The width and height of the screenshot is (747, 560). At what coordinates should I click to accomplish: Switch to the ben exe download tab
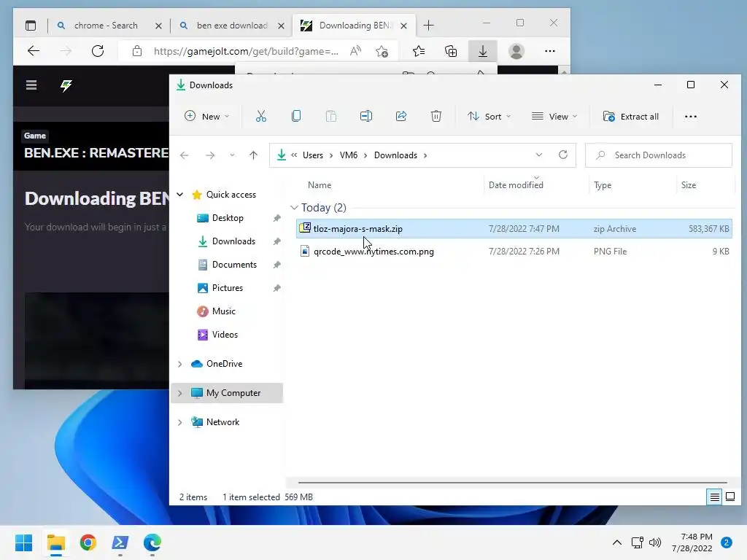coord(232,26)
